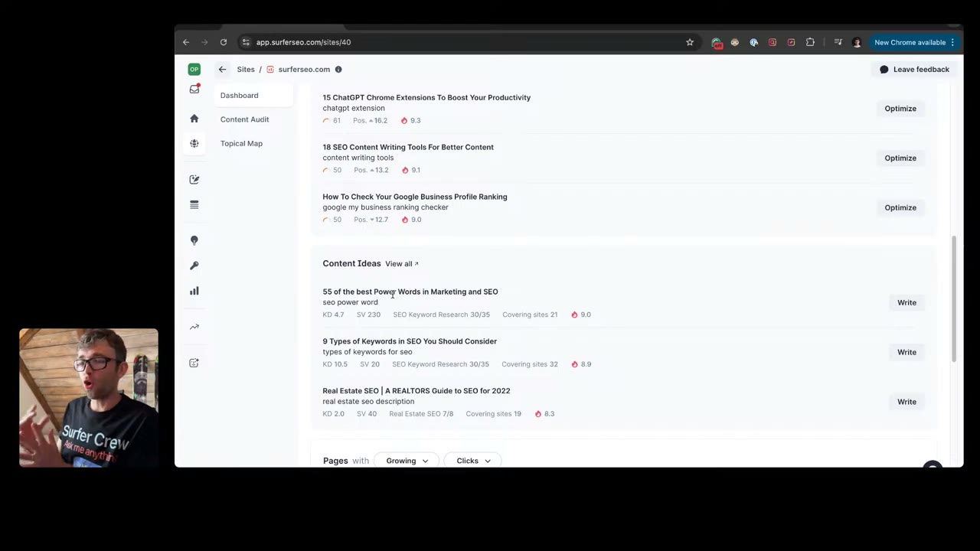
Task: Bookmark this page with the star icon
Action: [690, 42]
